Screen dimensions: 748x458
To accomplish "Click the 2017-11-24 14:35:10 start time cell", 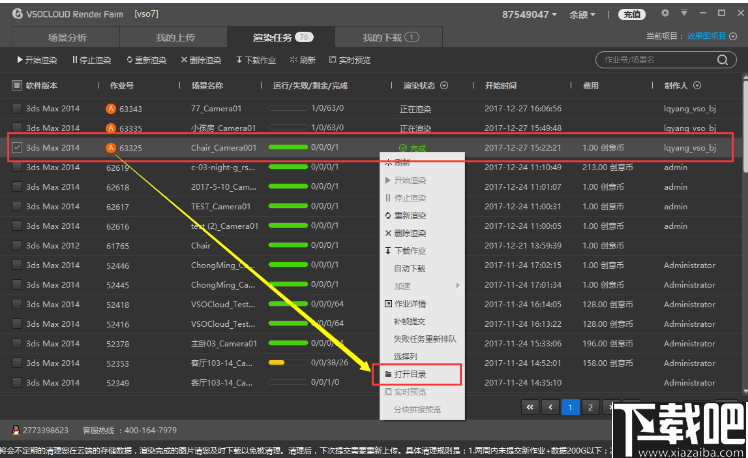I will coord(523,383).
